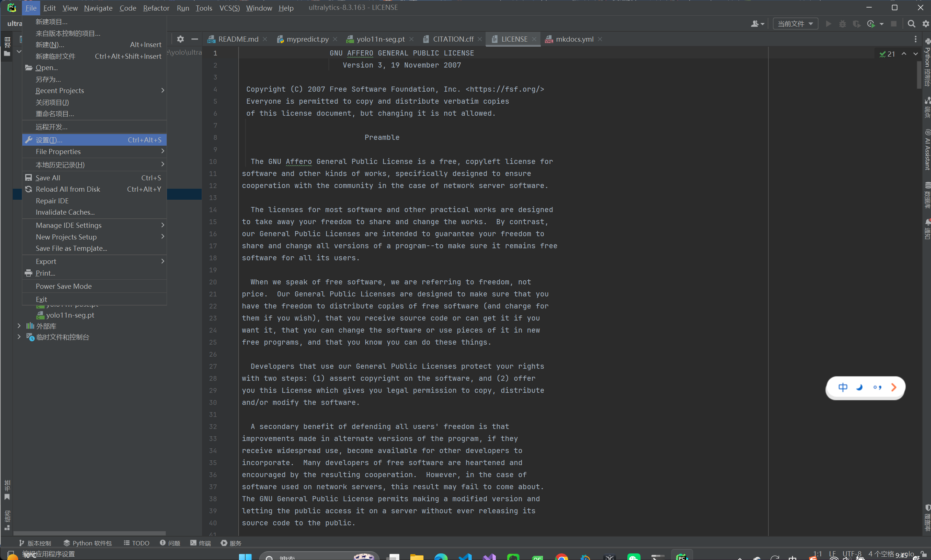Switch to the README.md editor tab

click(238, 39)
